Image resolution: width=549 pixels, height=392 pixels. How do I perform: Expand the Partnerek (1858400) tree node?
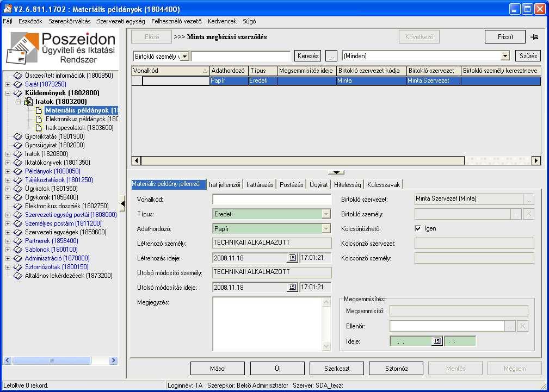tap(8, 241)
